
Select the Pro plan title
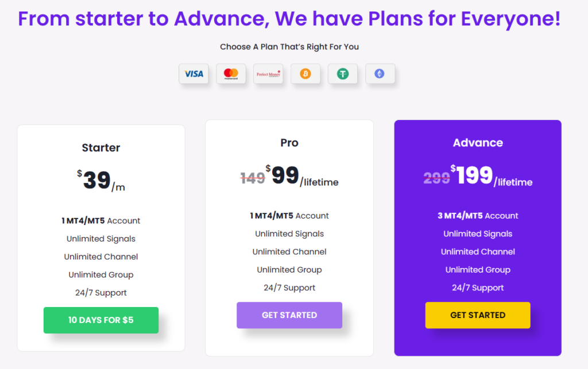click(289, 143)
